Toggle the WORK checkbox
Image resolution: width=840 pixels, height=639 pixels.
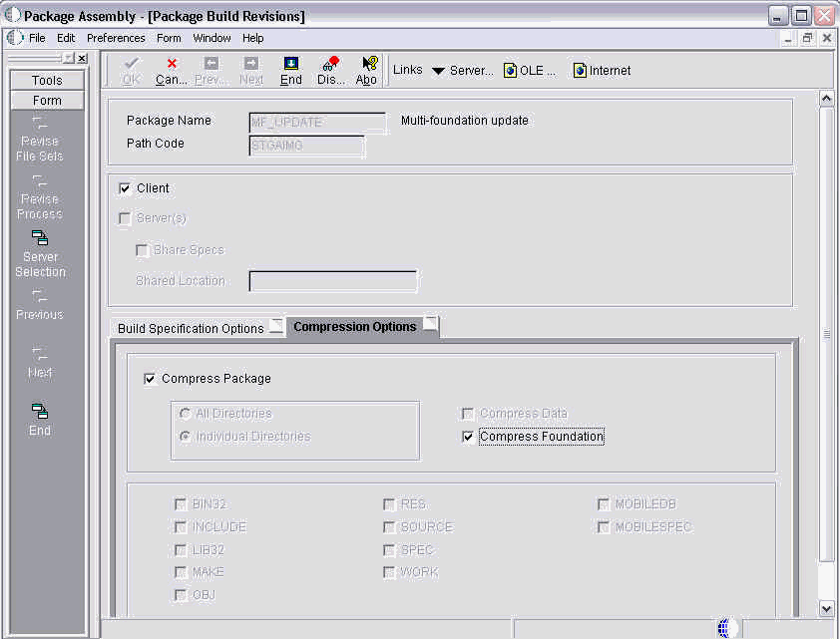coord(389,572)
